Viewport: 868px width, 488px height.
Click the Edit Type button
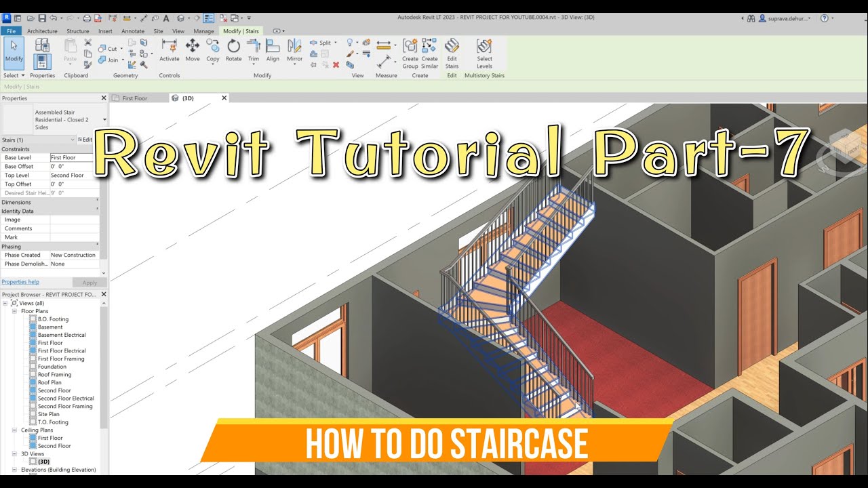(x=85, y=140)
